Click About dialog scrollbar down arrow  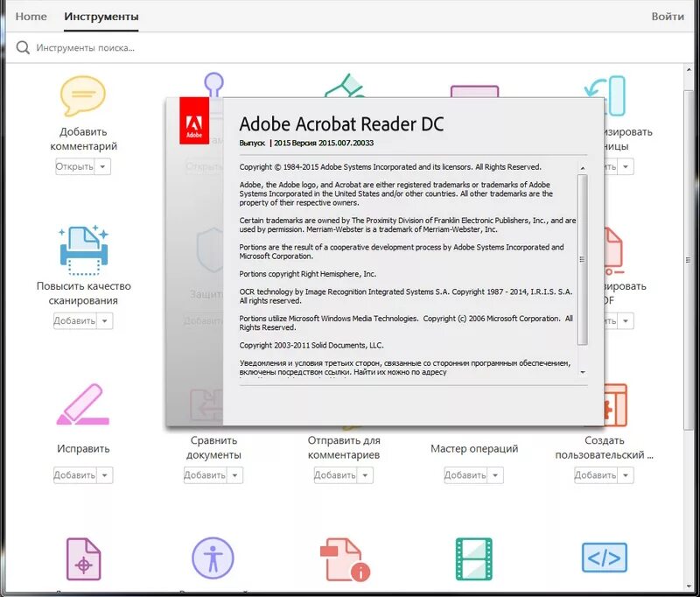[x=582, y=372]
